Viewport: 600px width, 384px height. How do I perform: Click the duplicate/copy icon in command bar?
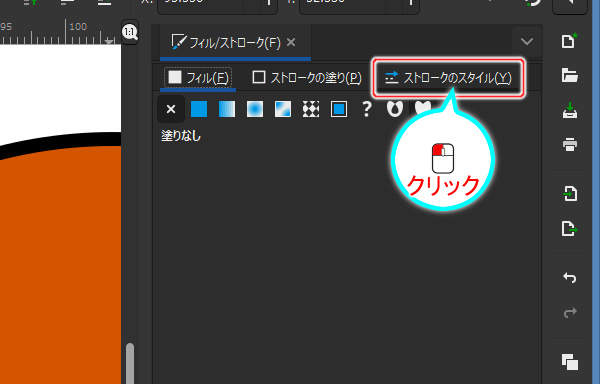[x=570, y=362]
